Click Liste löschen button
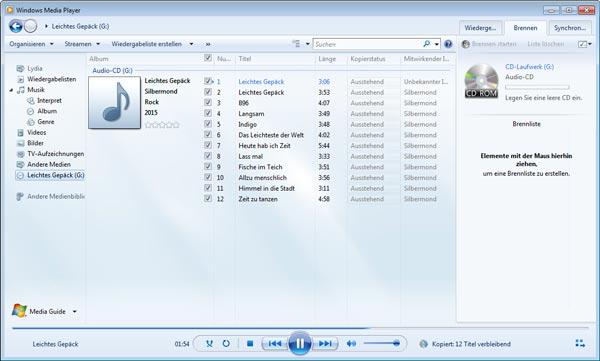600x361 pixels. [x=545, y=44]
